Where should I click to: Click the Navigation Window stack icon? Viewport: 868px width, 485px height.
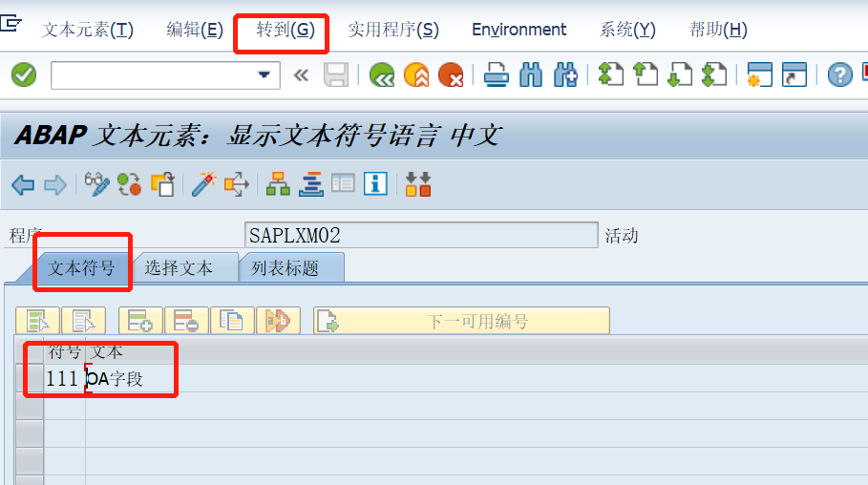(x=311, y=184)
